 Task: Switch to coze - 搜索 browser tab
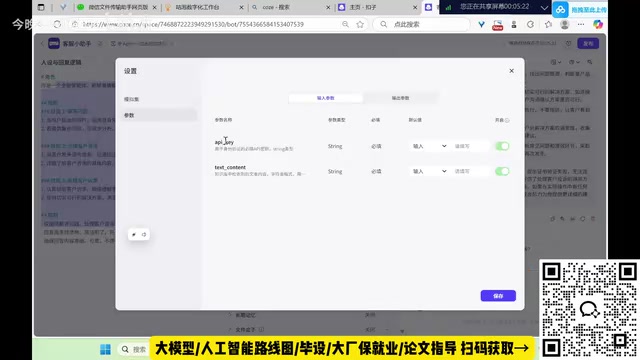(276, 7)
